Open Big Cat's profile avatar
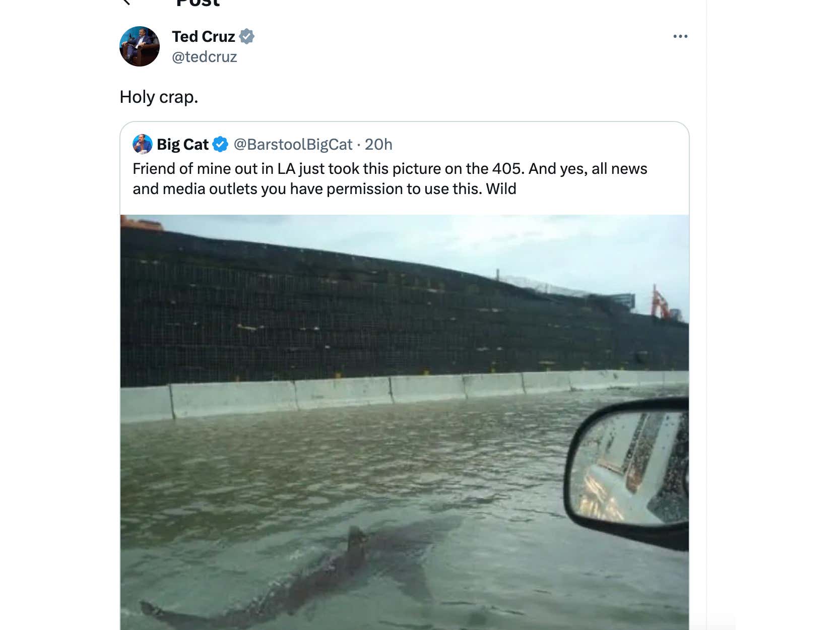 [142, 144]
